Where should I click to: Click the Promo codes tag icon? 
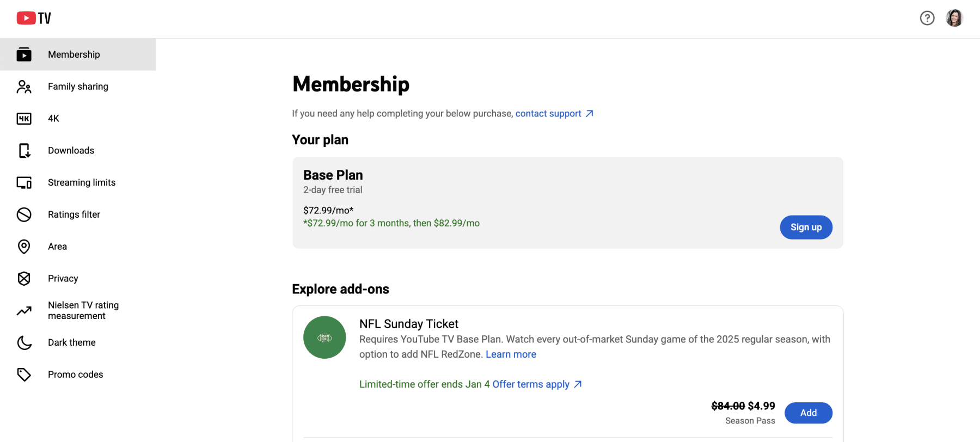point(24,375)
